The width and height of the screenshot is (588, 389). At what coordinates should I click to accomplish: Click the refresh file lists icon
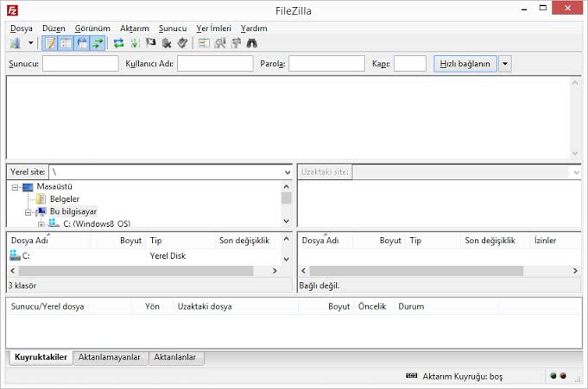coord(119,43)
